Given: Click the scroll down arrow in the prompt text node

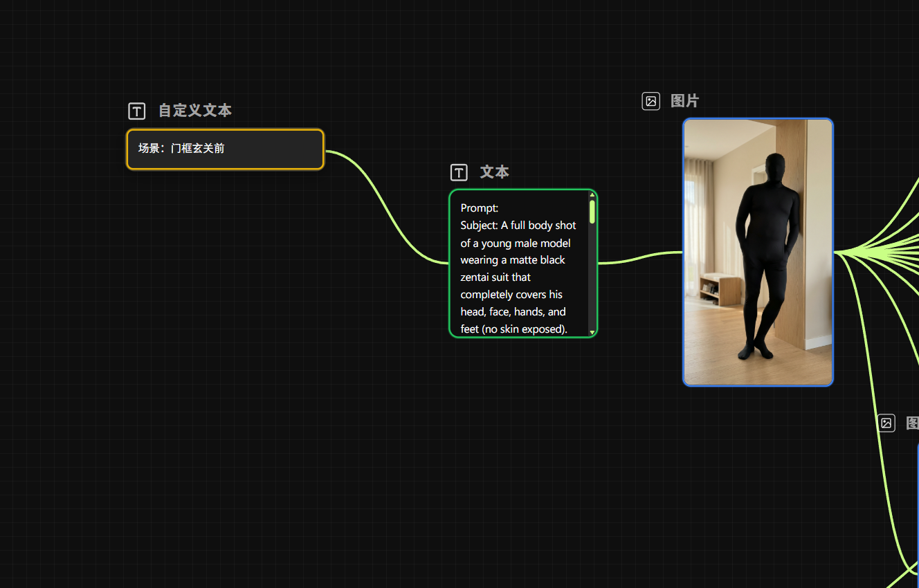Looking at the screenshot, I should 592,332.
